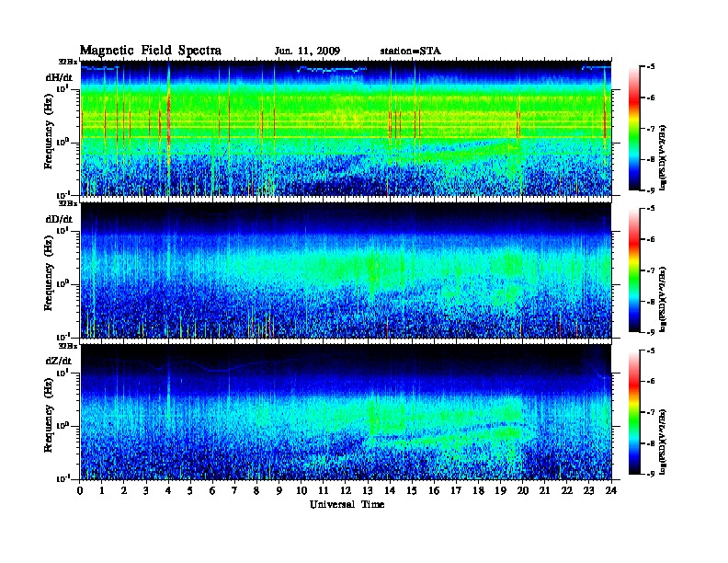Click hour tick label "15" on the time axis

tap(412, 490)
